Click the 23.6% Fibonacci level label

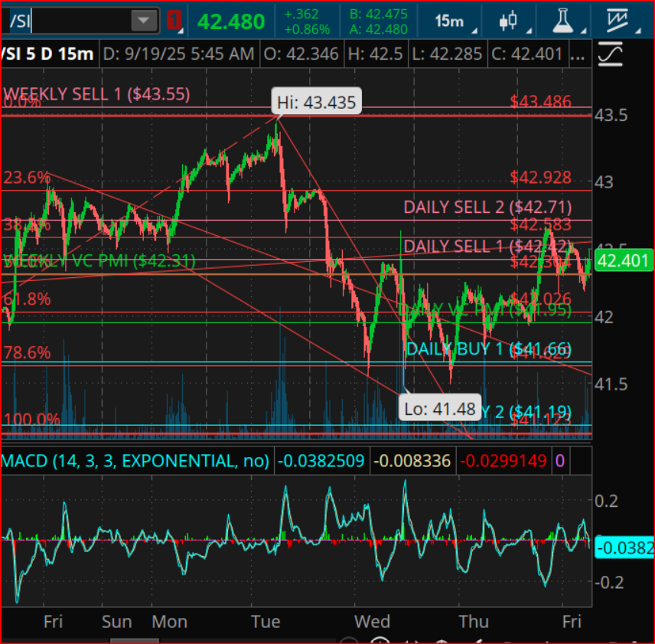pos(27,178)
